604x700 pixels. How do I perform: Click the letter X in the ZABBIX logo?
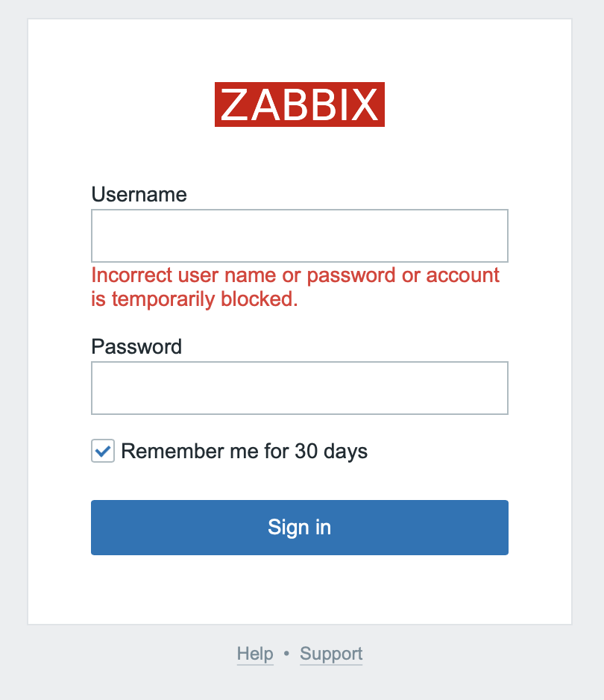[x=365, y=104]
